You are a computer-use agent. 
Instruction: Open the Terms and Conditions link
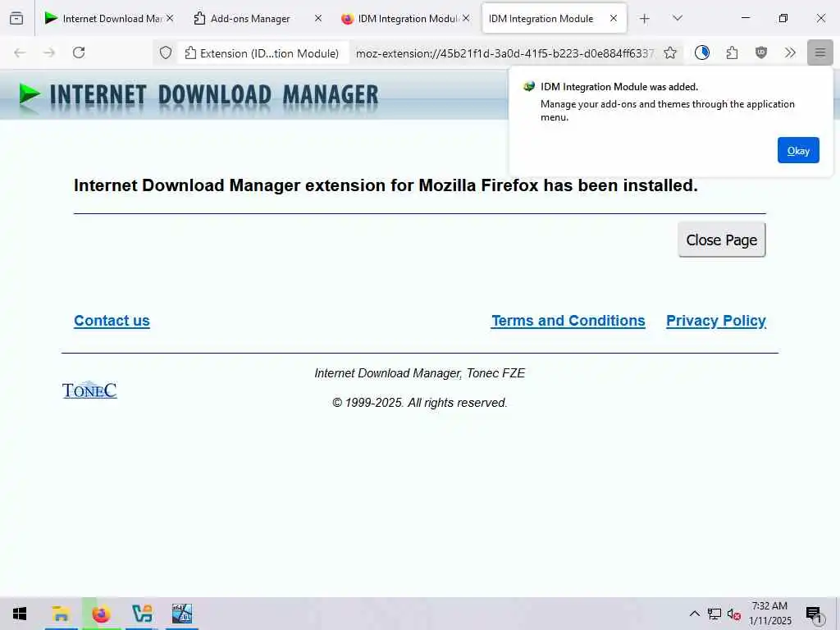(568, 321)
